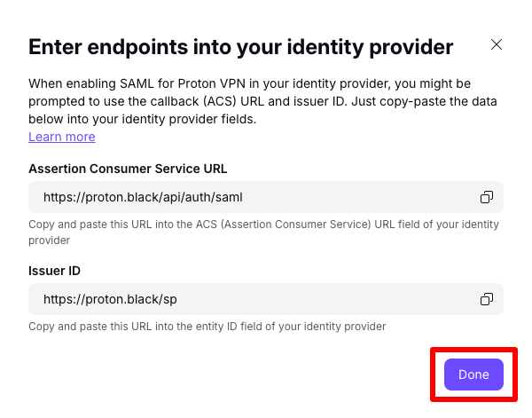Click the Done button

(x=473, y=375)
